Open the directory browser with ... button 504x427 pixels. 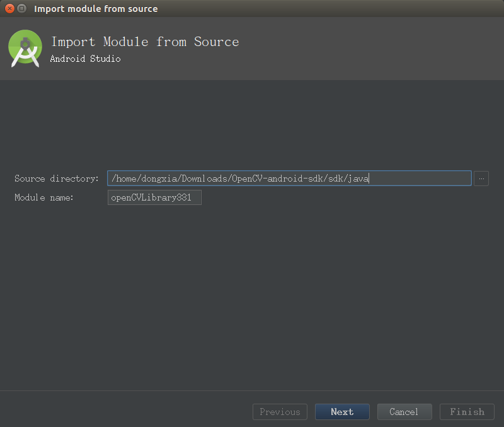tap(481, 178)
